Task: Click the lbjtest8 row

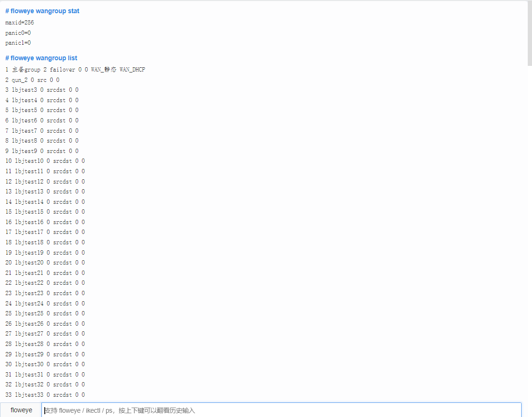Action: pos(42,141)
